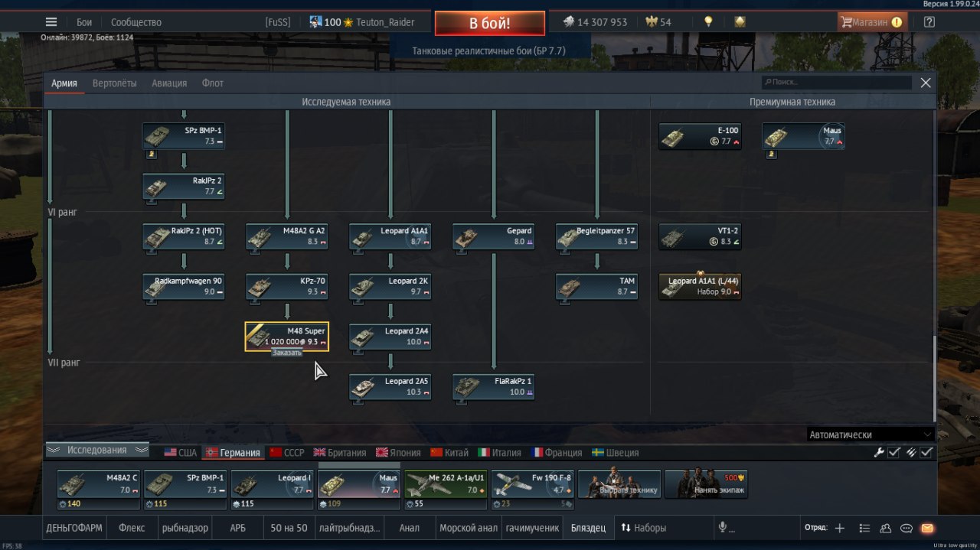Image resolution: width=980 pixels, height=550 pixels.
Task: Select the СССР country tab
Action: [287, 452]
